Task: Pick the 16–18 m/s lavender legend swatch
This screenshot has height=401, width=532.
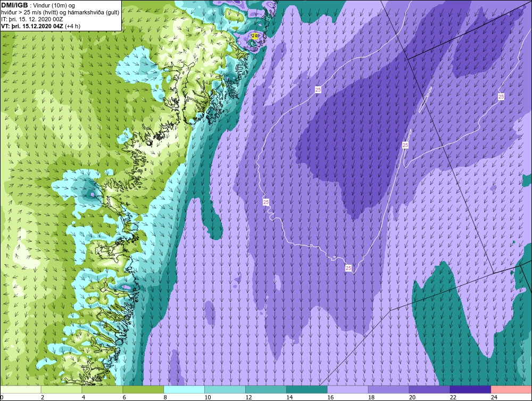Action: pyautogui.click(x=347, y=389)
